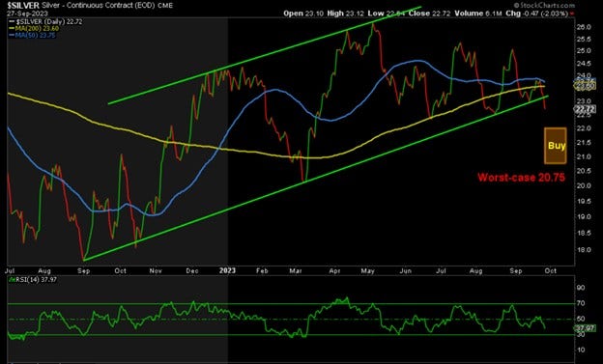The height and width of the screenshot is (364, 603).
Task: Click the 90 level on RSI axis
Action: 581,288
